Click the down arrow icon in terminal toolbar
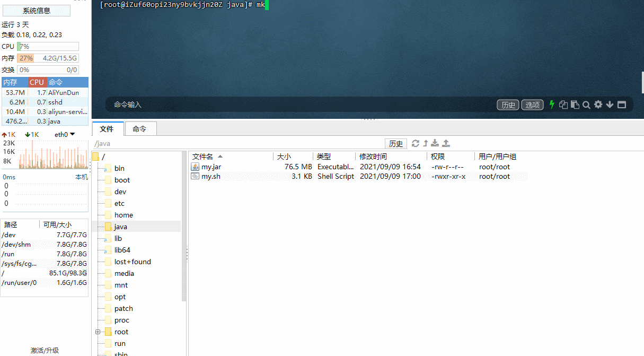644x356 pixels. click(x=610, y=105)
